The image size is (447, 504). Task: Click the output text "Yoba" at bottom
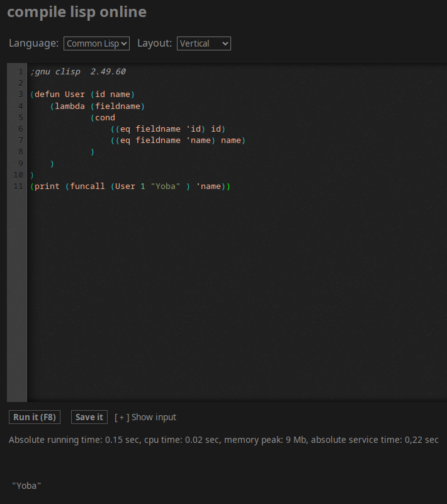(26, 486)
